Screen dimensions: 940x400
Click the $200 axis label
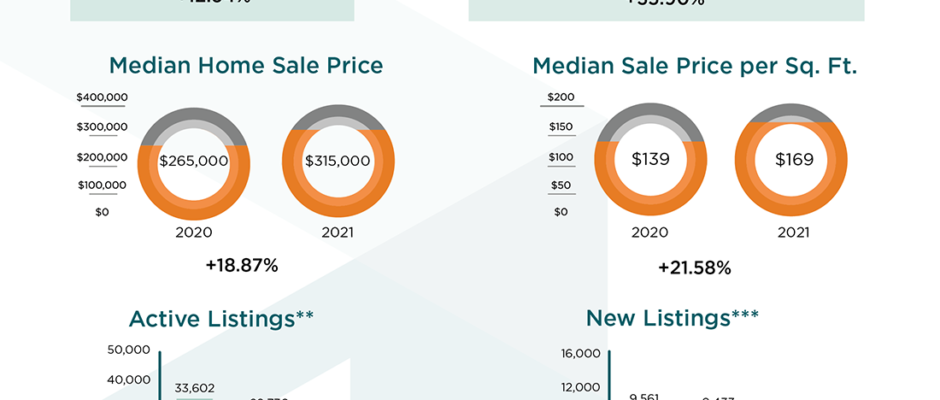click(x=561, y=97)
